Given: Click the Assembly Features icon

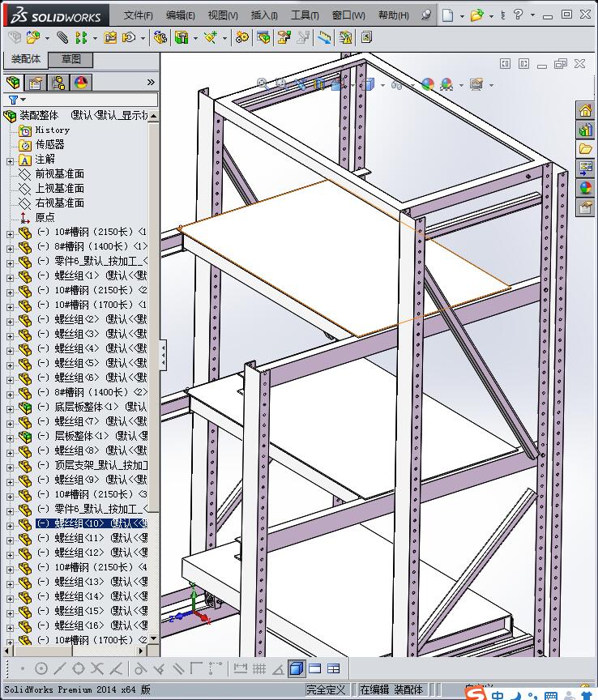Looking at the screenshot, I should 182,37.
